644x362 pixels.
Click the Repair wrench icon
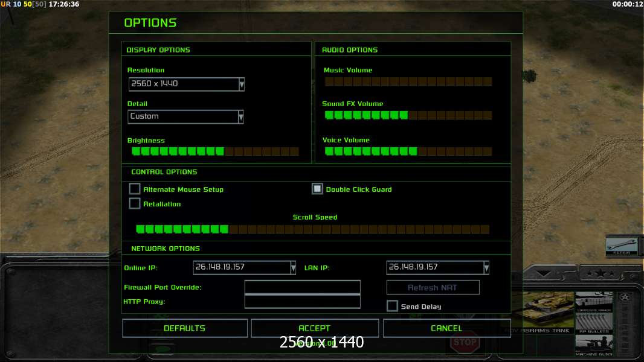(622, 246)
